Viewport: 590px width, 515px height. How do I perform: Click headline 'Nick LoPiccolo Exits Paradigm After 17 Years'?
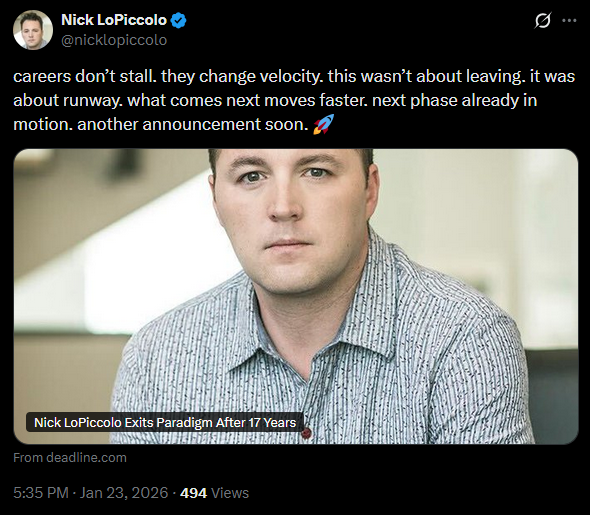pyautogui.click(x=165, y=422)
